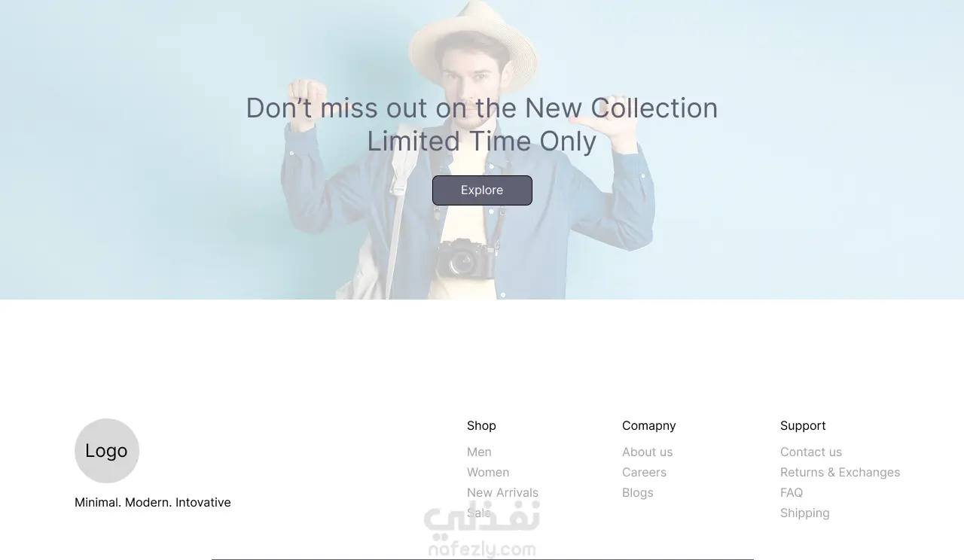Open the Shipping info link
The width and height of the screenshot is (964, 560).
pyautogui.click(x=804, y=513)
